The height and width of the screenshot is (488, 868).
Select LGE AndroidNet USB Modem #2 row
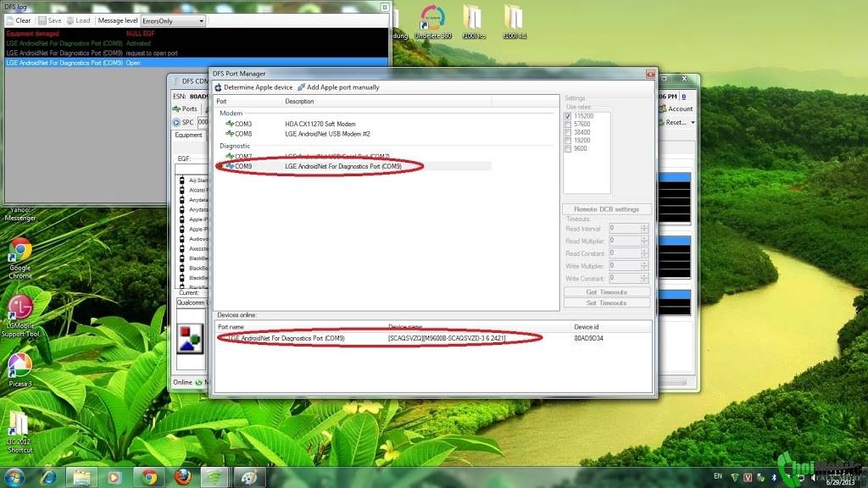pos(354,134)
